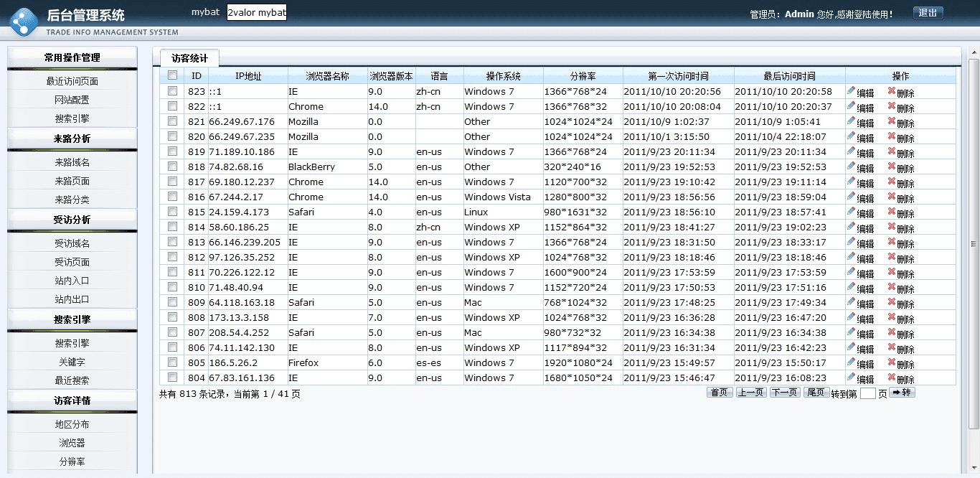Collapse the 访客详情 sidebar section
Viewport: 980px width, 478px height.
pyautogui.click(x=72, y=401)
